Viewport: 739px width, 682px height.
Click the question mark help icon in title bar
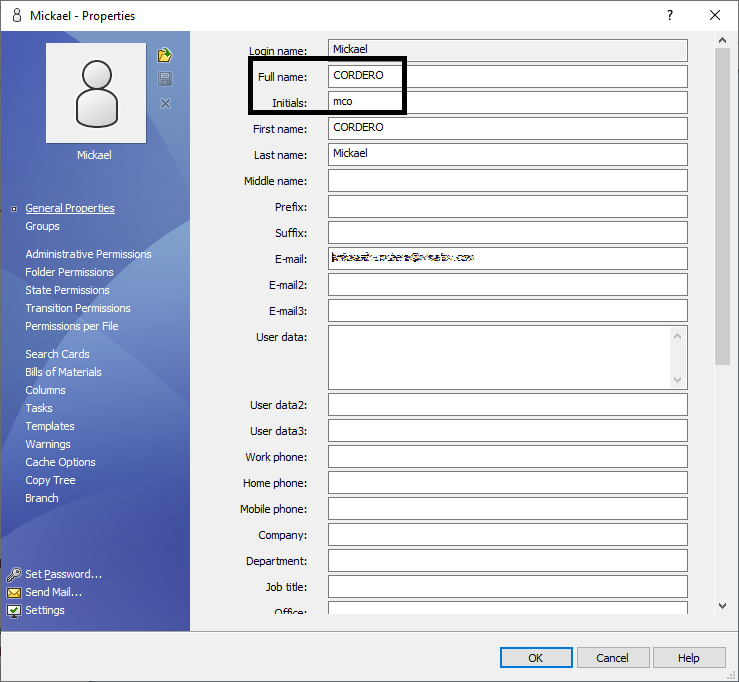coord(668,15)
